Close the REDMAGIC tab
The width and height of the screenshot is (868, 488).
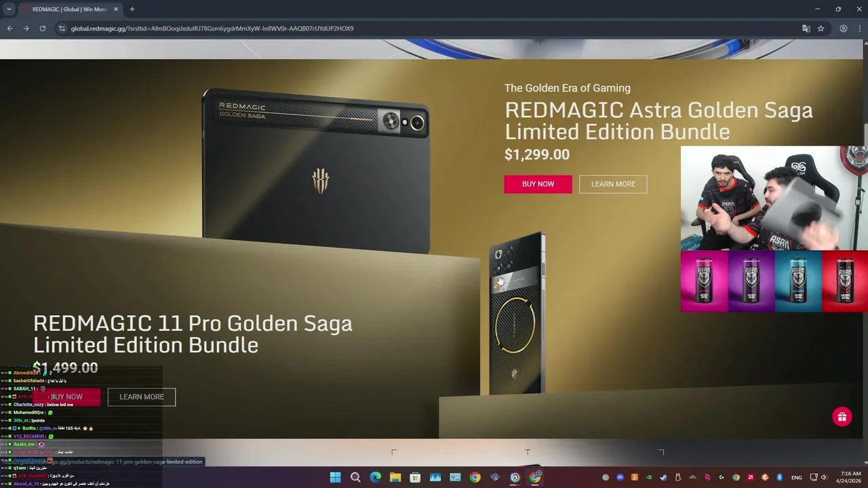(115, 9)
